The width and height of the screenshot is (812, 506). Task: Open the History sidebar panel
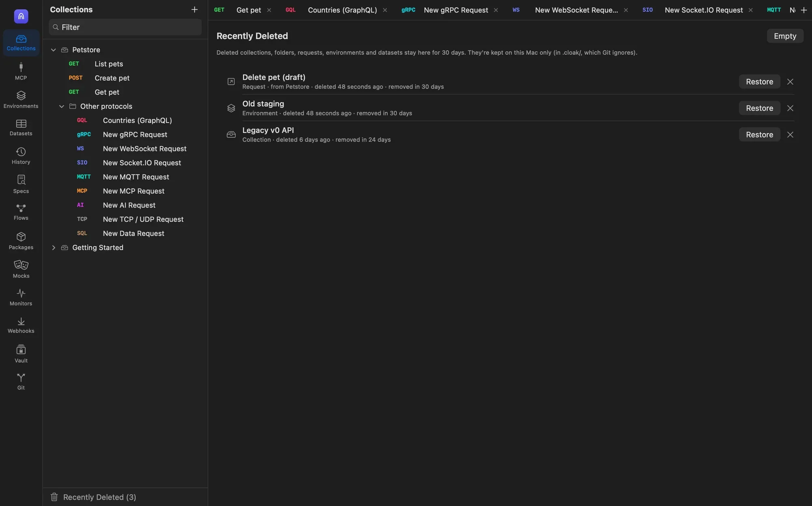(x=21, y=156)
